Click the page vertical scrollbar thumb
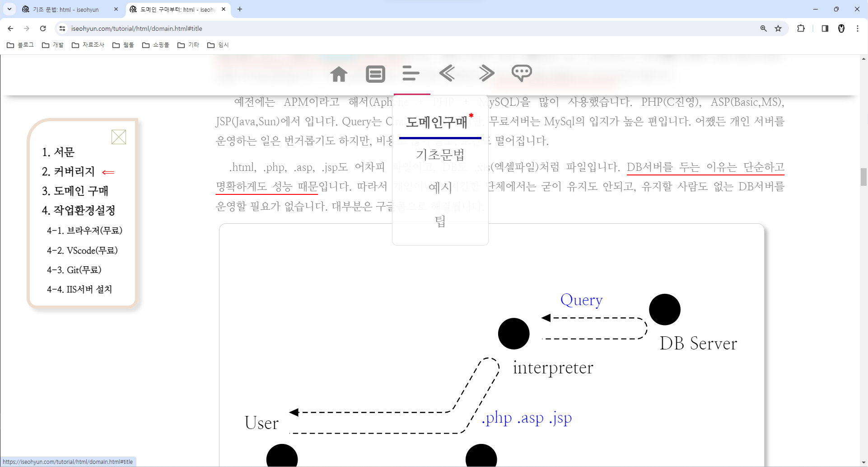868x467 pixels. (863, 177)
